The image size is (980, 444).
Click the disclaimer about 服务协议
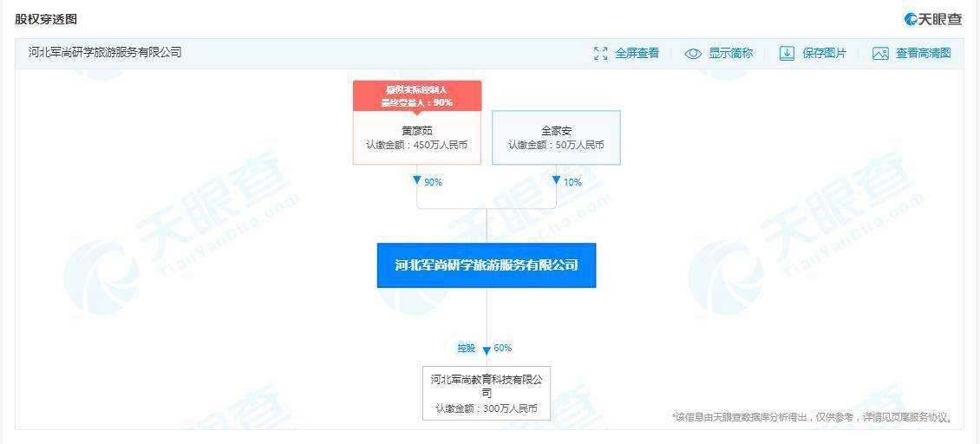point(813,416)
